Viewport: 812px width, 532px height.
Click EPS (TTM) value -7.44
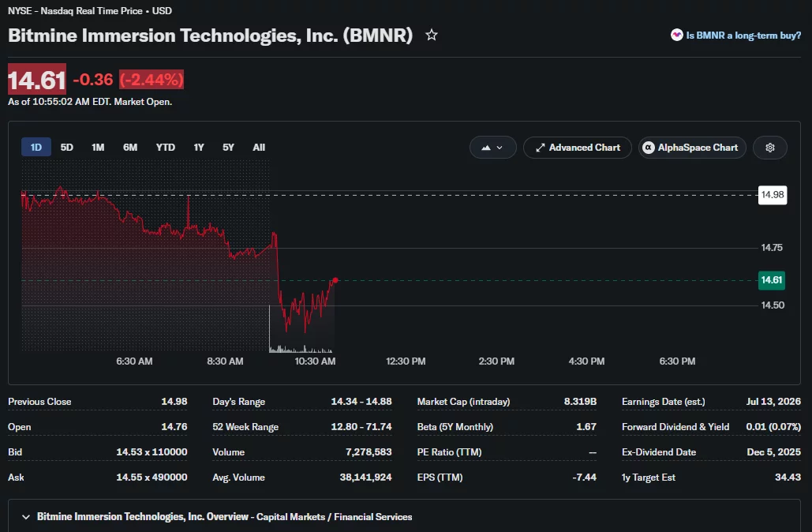(x=584, y=477)
